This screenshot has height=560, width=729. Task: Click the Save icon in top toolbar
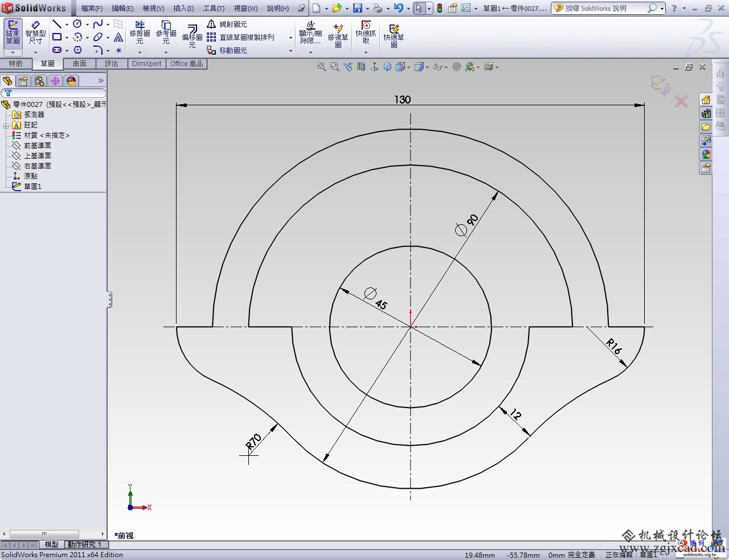pos(358,8)
